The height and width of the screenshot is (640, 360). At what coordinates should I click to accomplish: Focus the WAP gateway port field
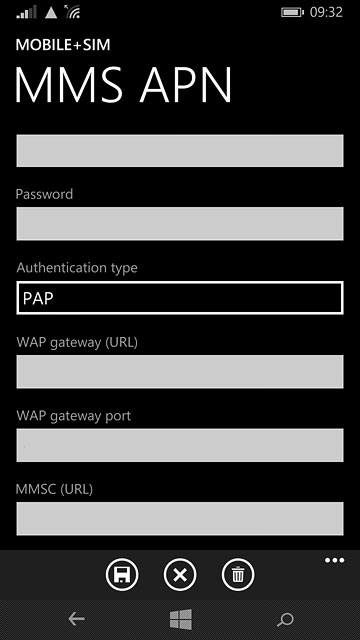[180, 445]
